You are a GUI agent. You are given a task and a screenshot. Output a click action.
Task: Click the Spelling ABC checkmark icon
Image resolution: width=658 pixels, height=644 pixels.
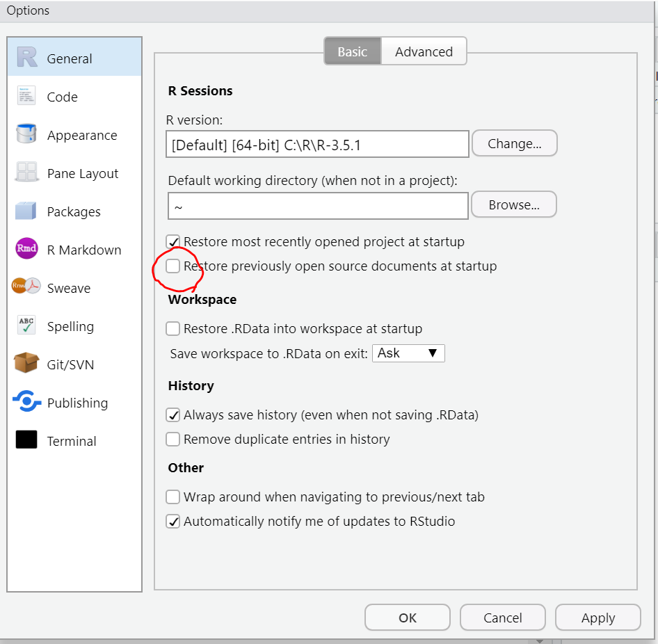point(26,325)
